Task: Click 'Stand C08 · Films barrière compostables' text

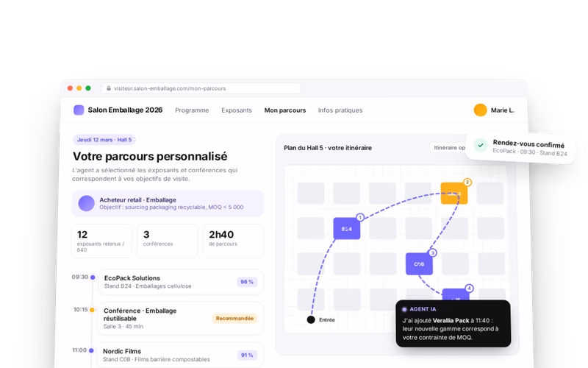Action: tap(157, 359)
